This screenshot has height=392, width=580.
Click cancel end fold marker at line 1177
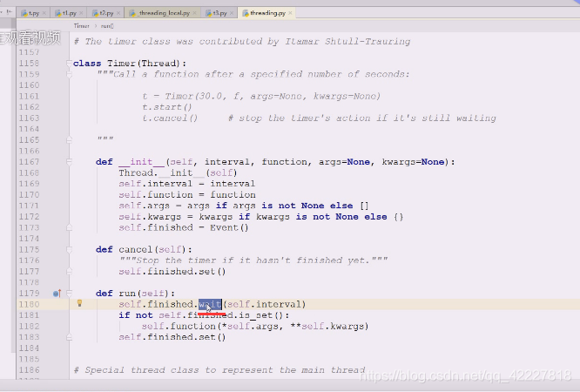tap(69, 271)
